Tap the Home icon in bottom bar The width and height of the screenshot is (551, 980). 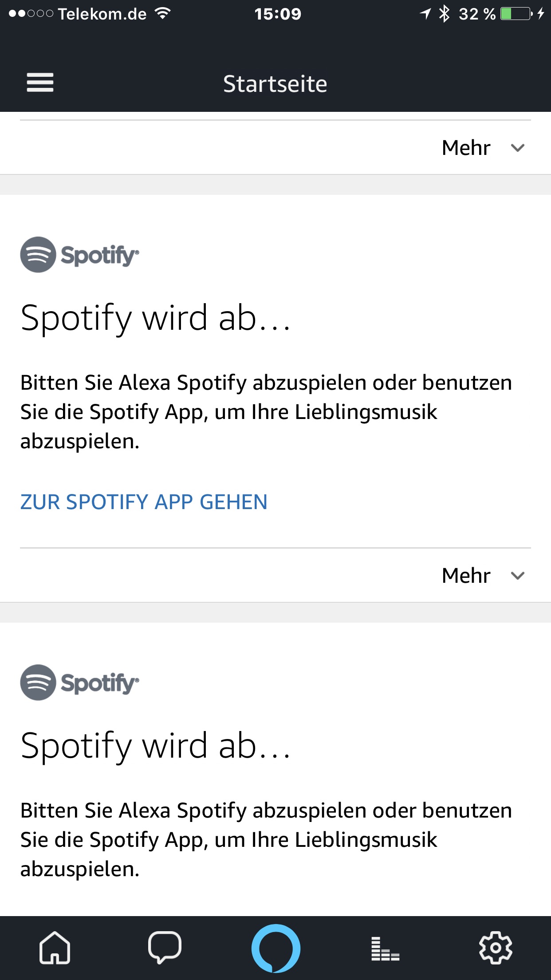55,948
